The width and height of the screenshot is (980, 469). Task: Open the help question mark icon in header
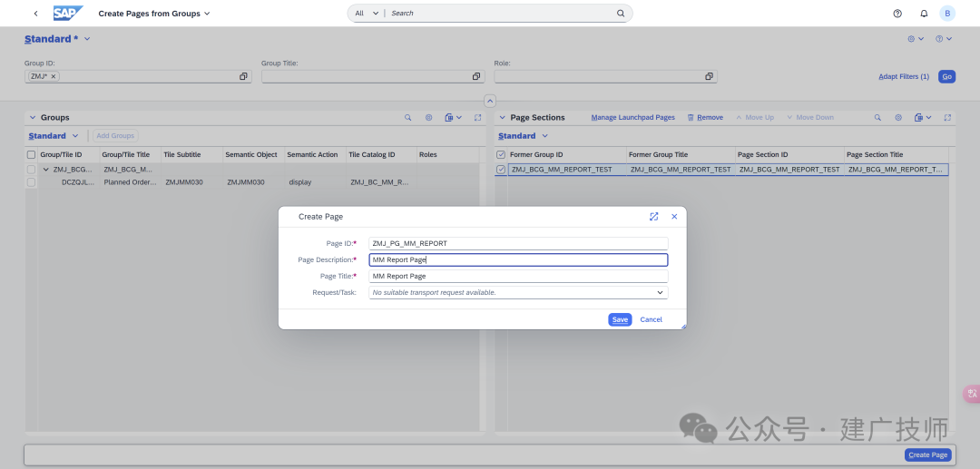tap(897, 13)
